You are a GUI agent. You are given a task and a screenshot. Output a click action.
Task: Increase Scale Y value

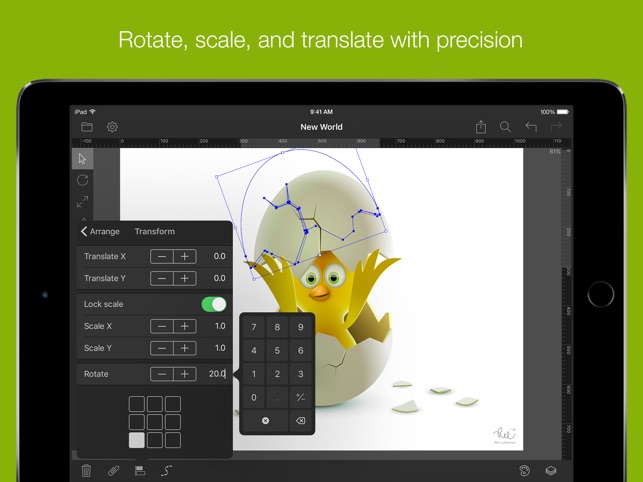(185, 348)
